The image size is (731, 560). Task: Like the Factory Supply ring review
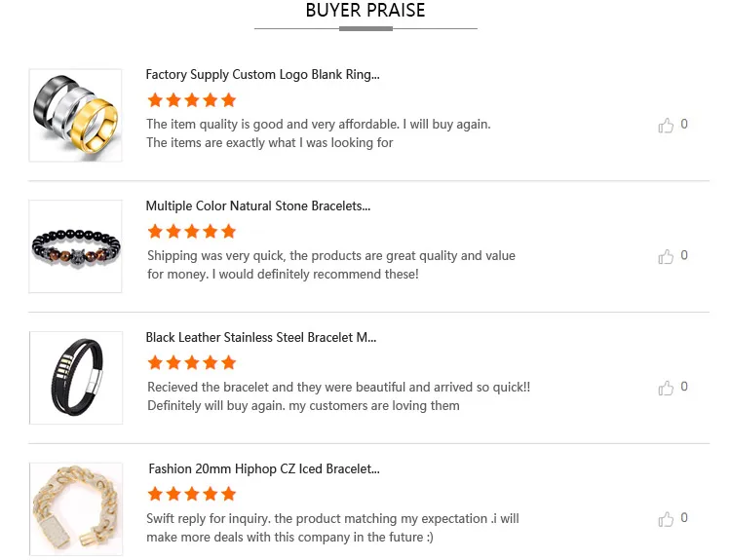pyautogui.click(x=667, y=126)
